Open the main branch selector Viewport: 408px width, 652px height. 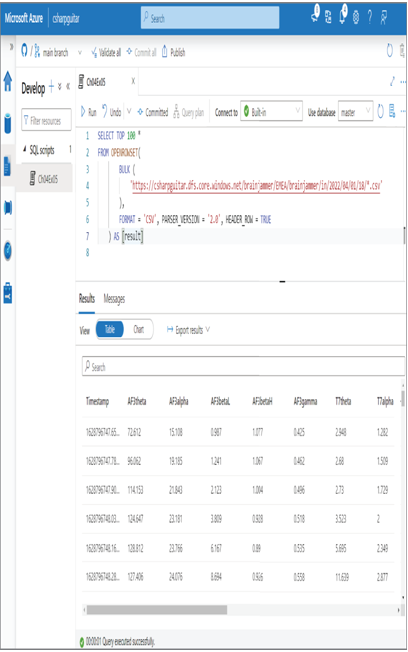pyautogui.click(x=58, y=52)
